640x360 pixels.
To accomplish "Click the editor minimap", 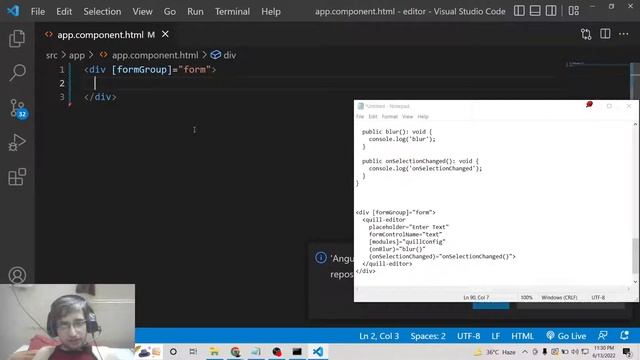I will pyautogui.click(x=598, y=65).
